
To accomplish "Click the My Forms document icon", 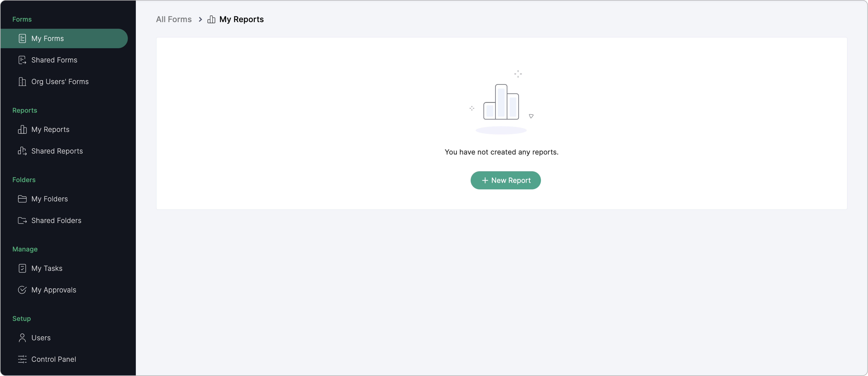I will point(22,38).
